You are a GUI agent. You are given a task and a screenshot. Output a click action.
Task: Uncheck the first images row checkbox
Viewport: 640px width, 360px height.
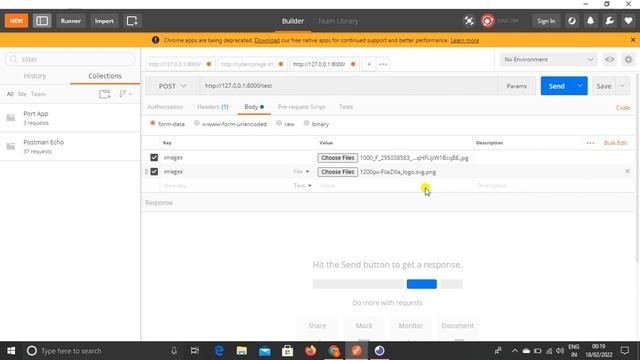coord(154,158)
